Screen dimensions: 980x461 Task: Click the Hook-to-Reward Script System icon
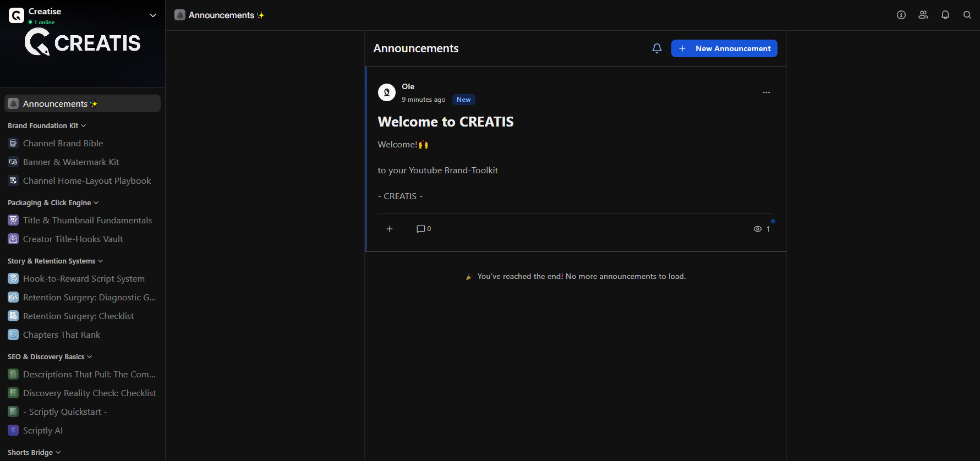coord(13,278)
